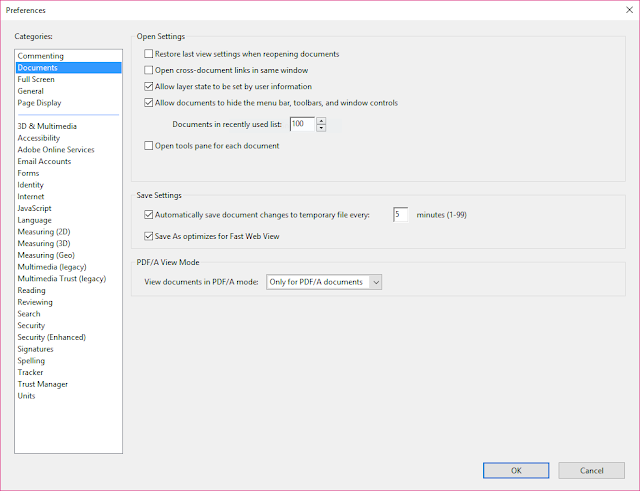Enable Open tools pane for each document
This screenshot has height=491, width=640.
tap(149, 146)
